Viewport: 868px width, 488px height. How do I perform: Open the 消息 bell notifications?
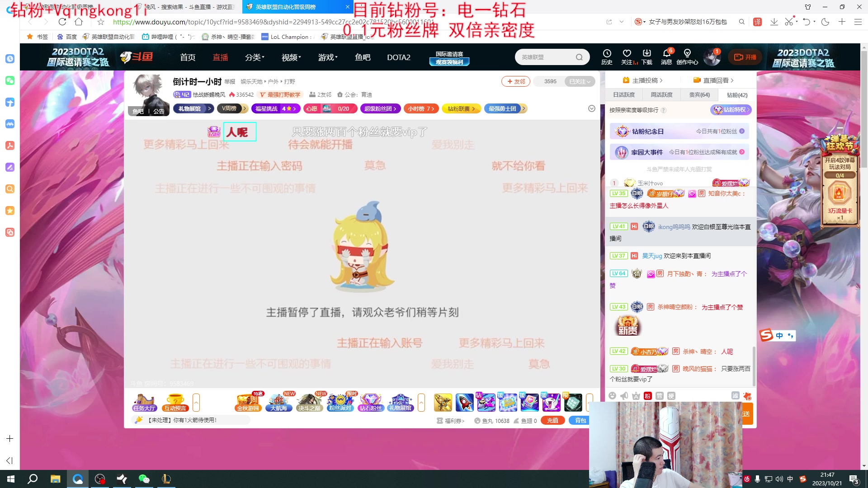(666, 57)
